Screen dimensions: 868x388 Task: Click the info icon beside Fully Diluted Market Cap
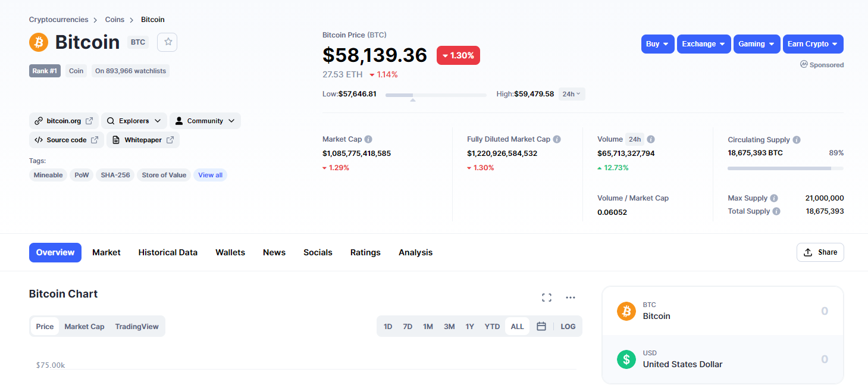(557, 139)
